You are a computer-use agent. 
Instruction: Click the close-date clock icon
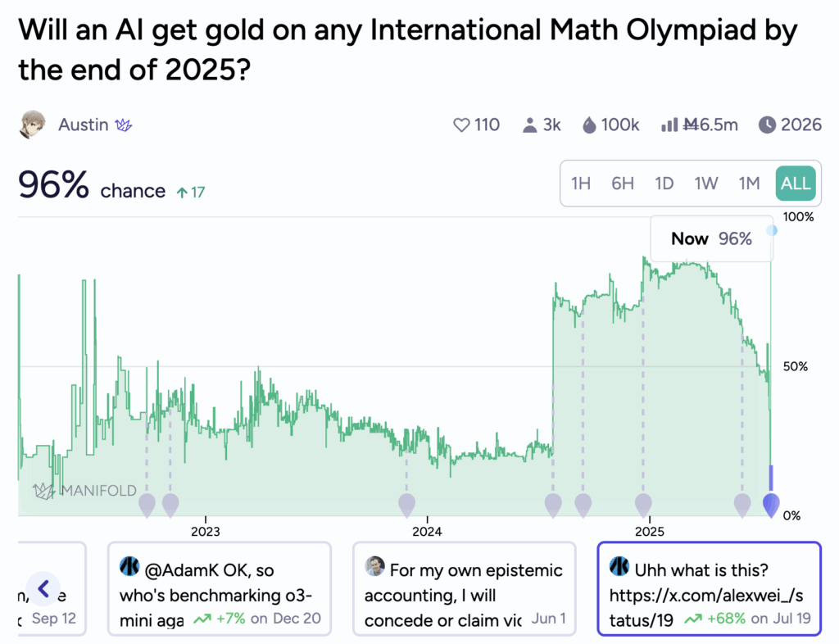(767, 125)
